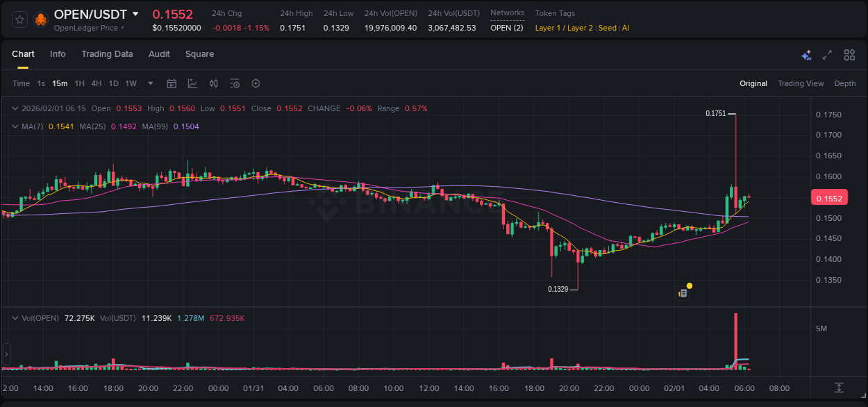Open the candle comparison tool
Screen dimensions: 868x407
coord(213,83)
